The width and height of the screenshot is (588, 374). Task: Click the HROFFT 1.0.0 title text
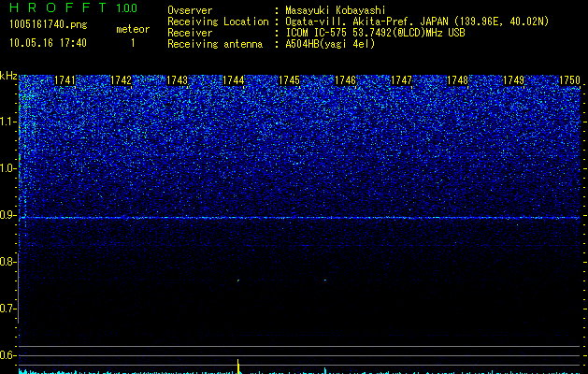pyautogui.click(x=73, y=7)
